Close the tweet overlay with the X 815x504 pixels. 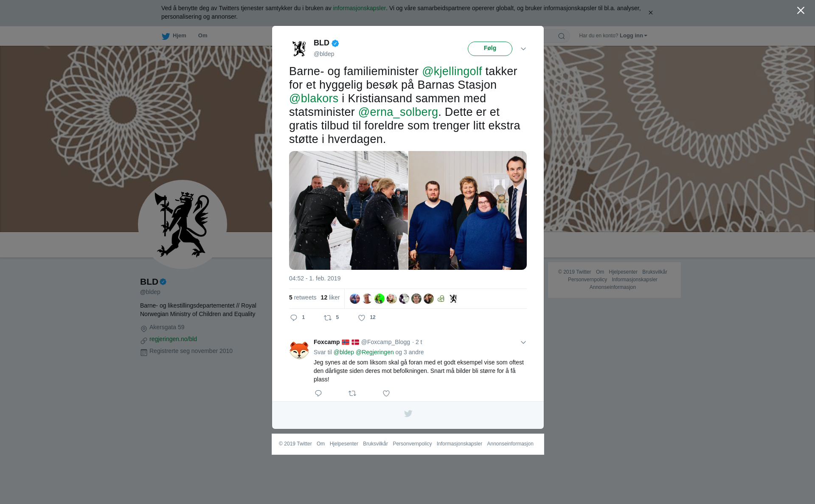pyautogui.click(x=801, y=11)
